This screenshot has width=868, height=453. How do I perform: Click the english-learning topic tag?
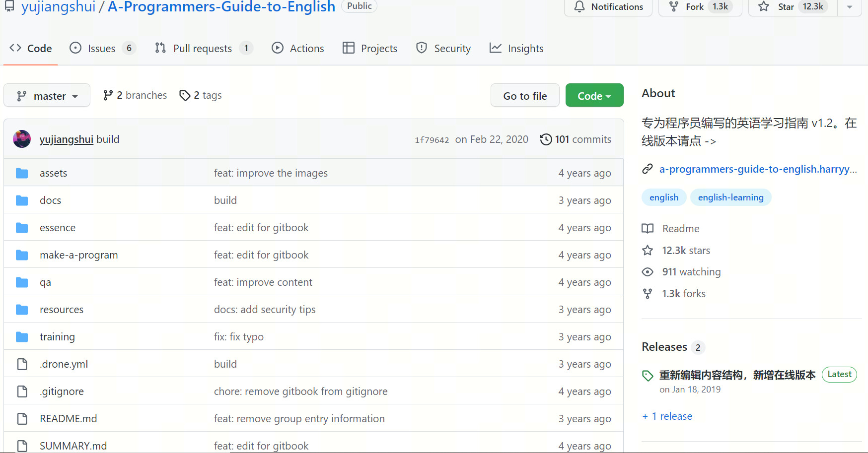(731, 197)
